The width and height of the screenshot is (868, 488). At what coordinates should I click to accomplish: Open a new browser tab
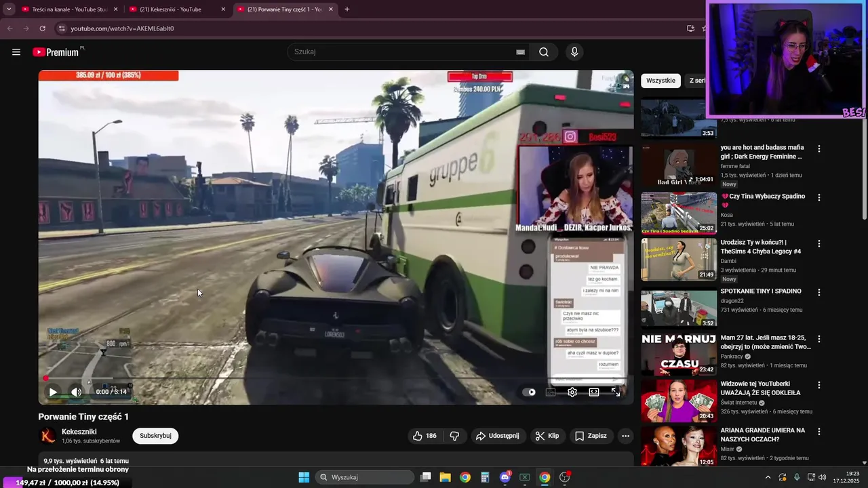click(x=347, y=9)
